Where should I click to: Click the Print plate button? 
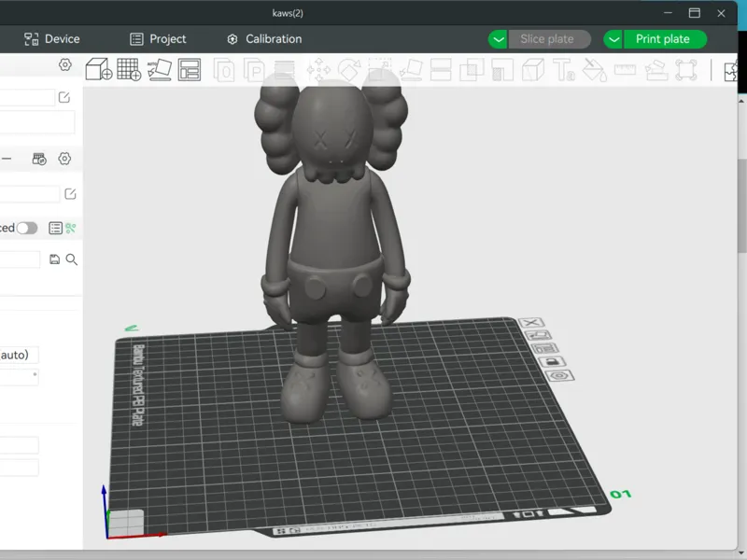coord(665,39)
